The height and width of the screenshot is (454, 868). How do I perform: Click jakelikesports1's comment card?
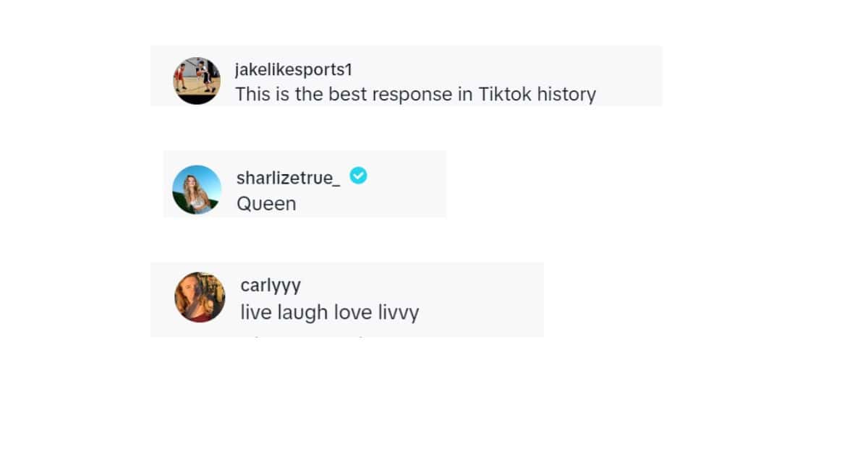[405, 76]
